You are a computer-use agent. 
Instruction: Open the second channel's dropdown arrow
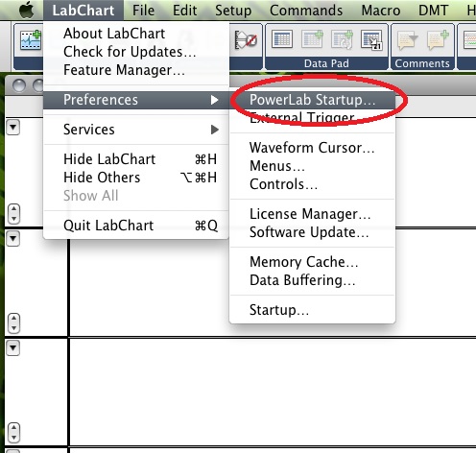(x=13, y=239)
